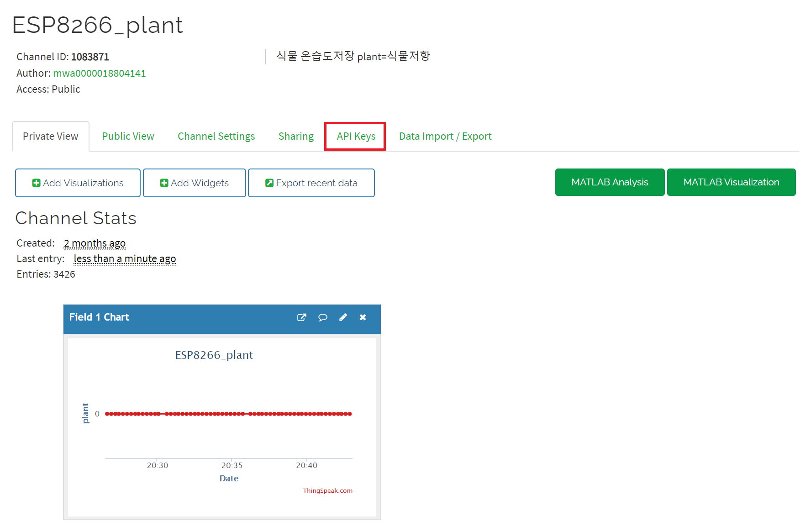
Task: Click the 'Access: Public' text
Action: point(48,89)
